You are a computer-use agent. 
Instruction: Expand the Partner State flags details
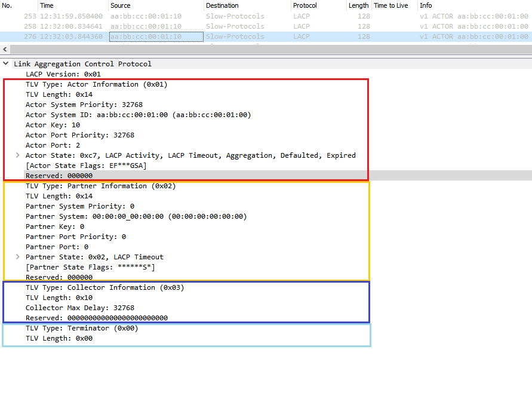coord(17,256)
